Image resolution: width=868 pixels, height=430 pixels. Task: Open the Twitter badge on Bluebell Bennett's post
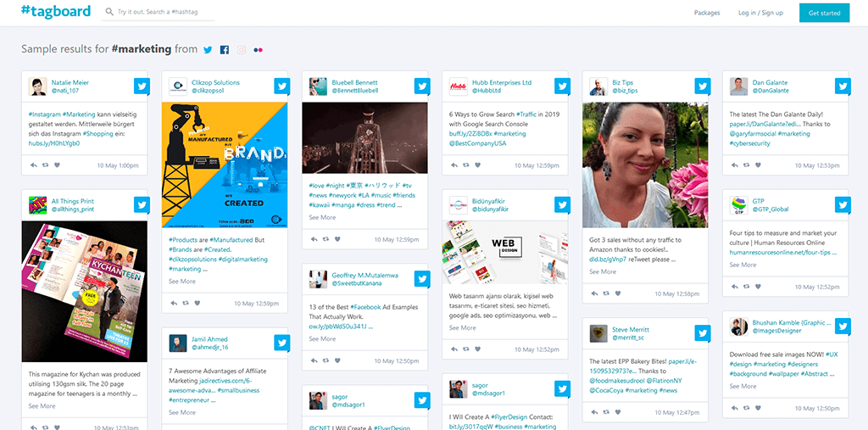(422, 87)
